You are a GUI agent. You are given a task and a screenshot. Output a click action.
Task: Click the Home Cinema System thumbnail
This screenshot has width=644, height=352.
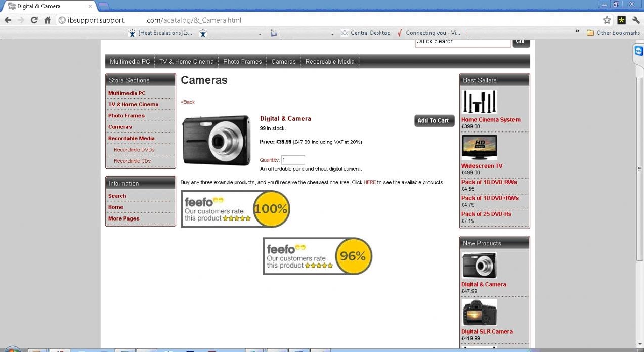479,102
